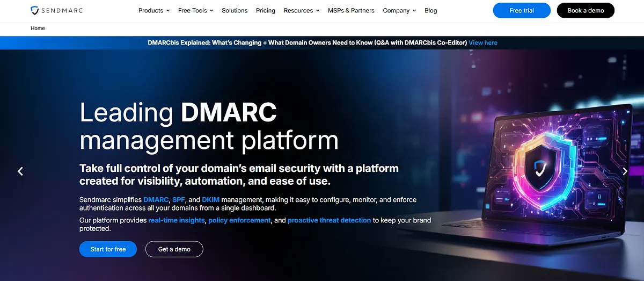Click the 'Leading DMARC management platform' headline
Screen dimensions: 644x281
(x=209, y=126)
